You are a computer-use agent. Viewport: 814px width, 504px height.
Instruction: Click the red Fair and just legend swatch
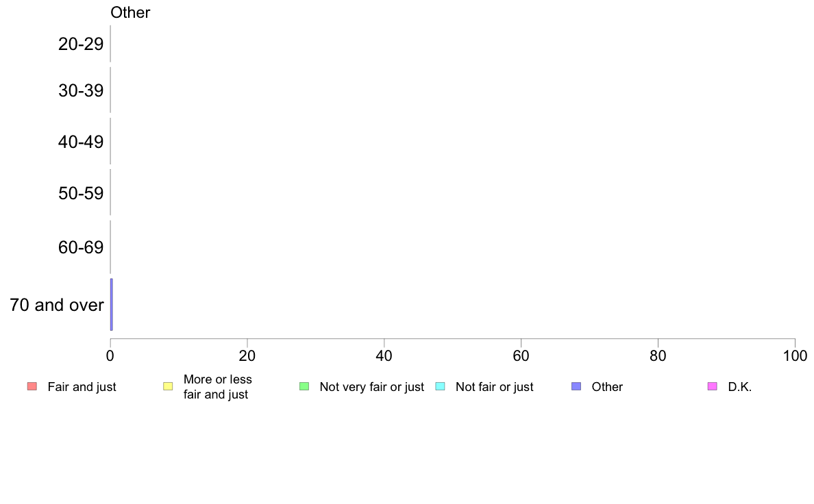click(32, 386)
